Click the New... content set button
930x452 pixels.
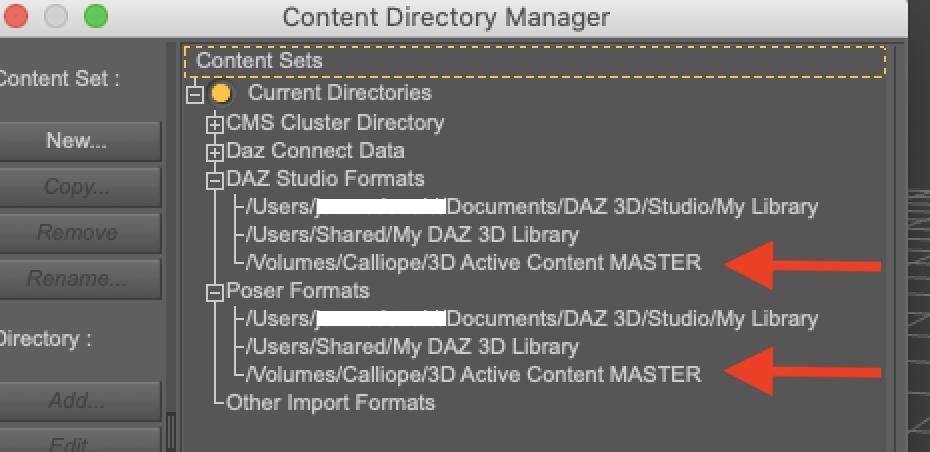tap(77, 141)
